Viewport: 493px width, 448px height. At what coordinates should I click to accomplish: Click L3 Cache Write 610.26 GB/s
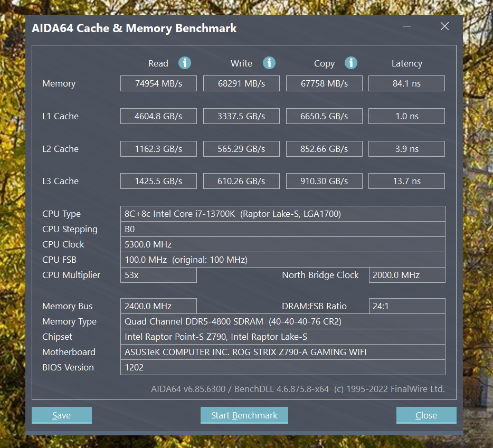tap(241, 181)
